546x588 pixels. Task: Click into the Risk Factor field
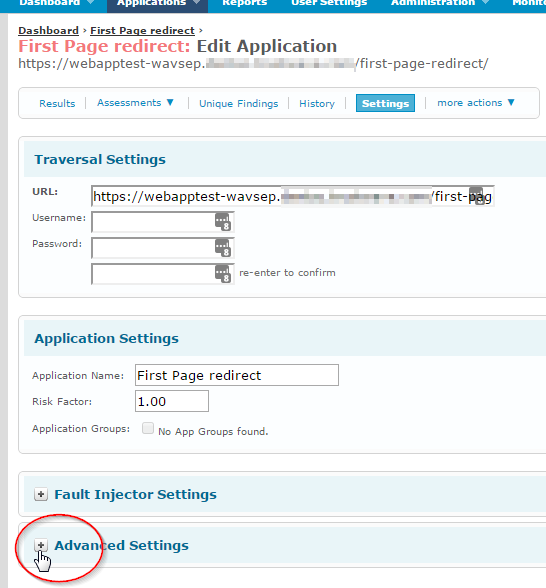[x=172, y=401]
